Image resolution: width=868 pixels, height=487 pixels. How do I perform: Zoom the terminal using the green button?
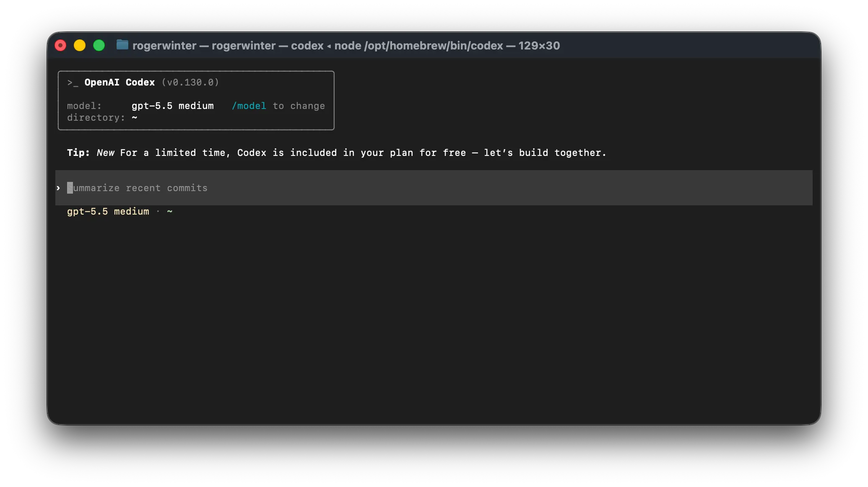(x=99, y=45)
